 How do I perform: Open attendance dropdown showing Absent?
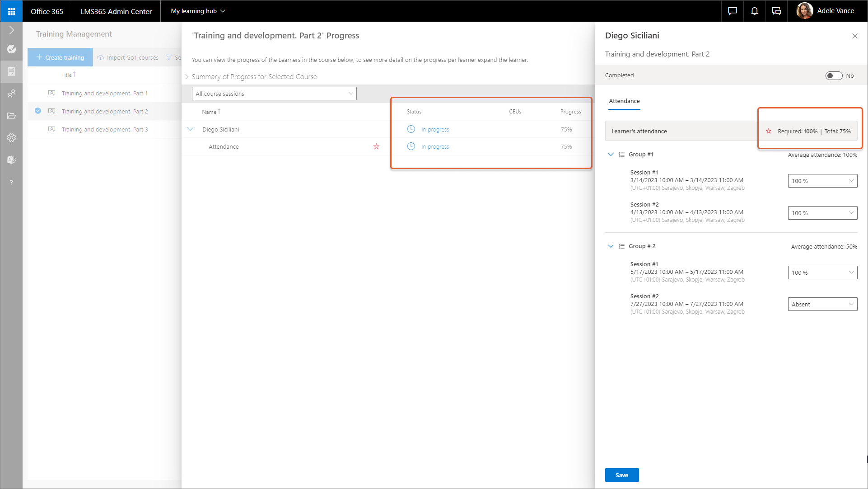(822, 304)
